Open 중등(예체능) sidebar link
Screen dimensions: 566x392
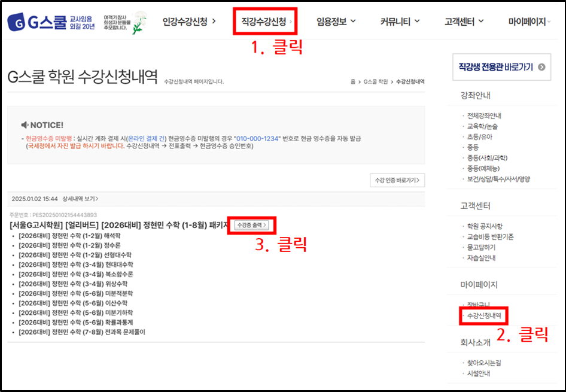coord(483,168)
